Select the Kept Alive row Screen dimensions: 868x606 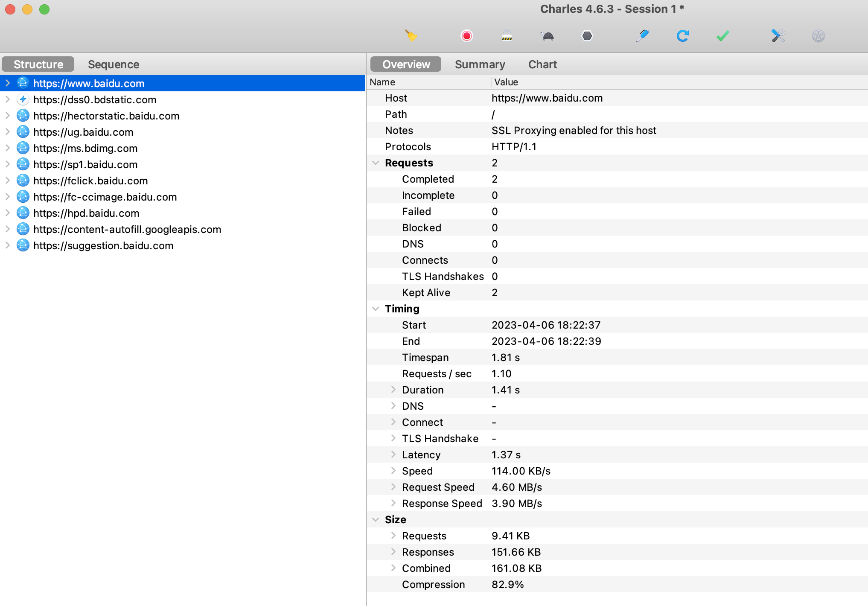617,292
